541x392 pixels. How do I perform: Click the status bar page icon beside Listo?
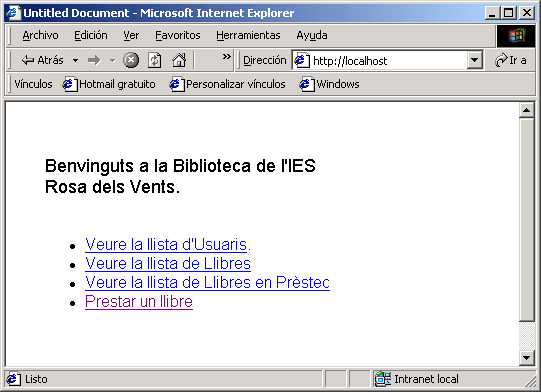click(13, 379)
